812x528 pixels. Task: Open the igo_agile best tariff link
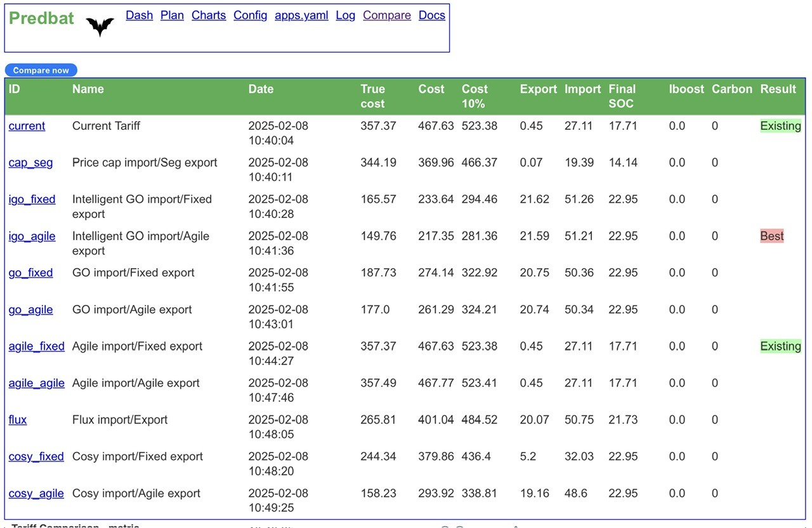click(x=32, y=236)
